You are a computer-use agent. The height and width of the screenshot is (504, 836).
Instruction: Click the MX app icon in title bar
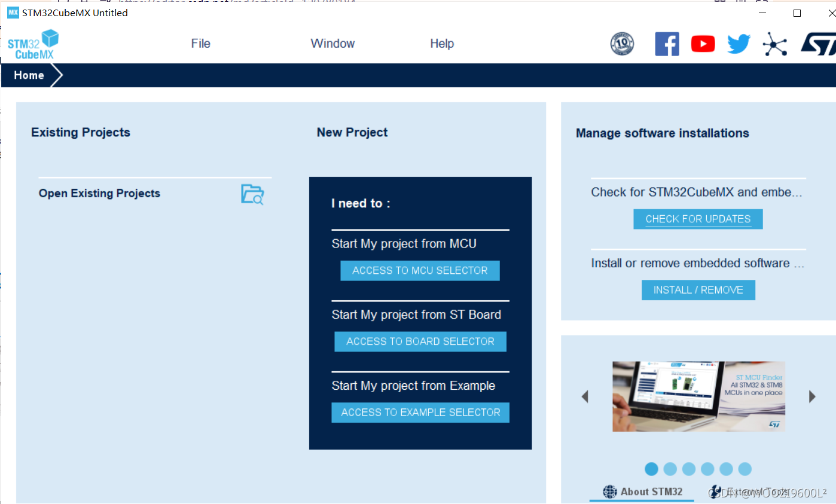(x=13, y=13)
